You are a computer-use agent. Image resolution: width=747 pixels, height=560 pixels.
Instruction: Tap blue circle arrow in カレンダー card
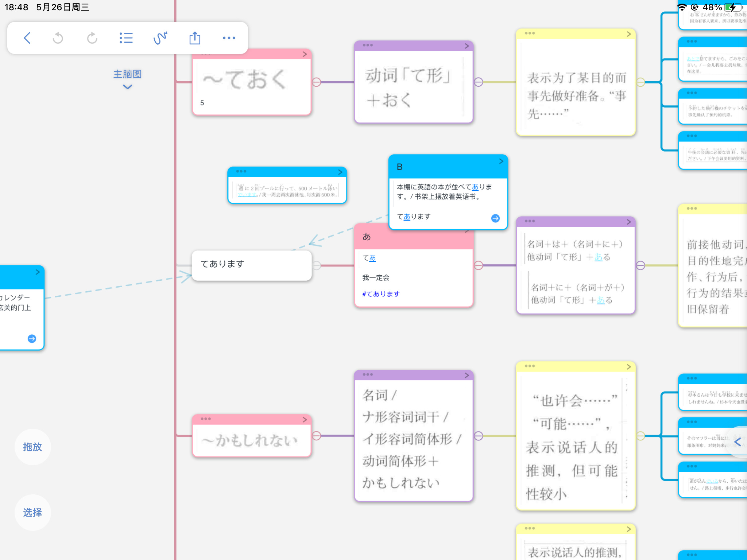click(x=32, y=339)
